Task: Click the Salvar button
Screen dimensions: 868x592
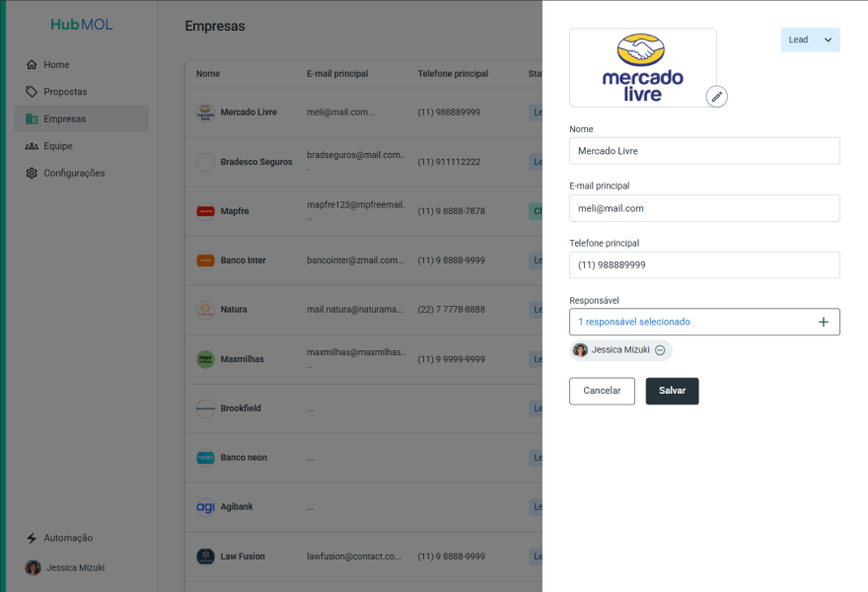Action: (x=672, y=391)
